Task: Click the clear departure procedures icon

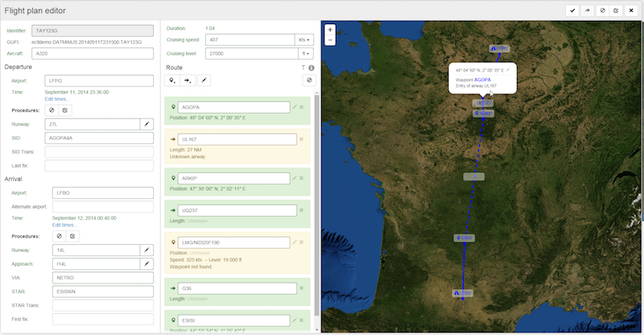Action: [x=52, y=110]
